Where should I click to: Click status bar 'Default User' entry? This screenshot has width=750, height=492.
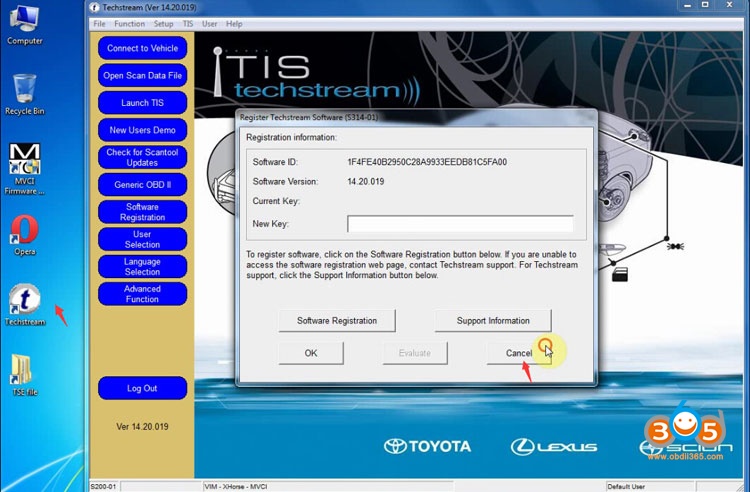coord(626,487)
